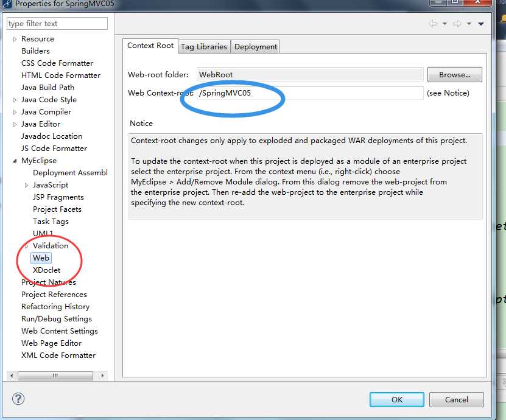Select the Java Compiler label

pyautogui.click(x=46, y=112)
